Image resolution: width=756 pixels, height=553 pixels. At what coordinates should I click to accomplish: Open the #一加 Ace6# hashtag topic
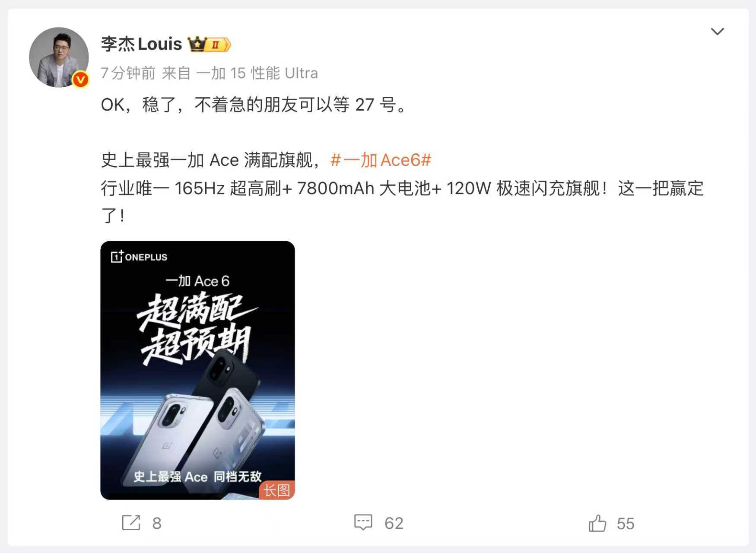[x=381, y=160]
